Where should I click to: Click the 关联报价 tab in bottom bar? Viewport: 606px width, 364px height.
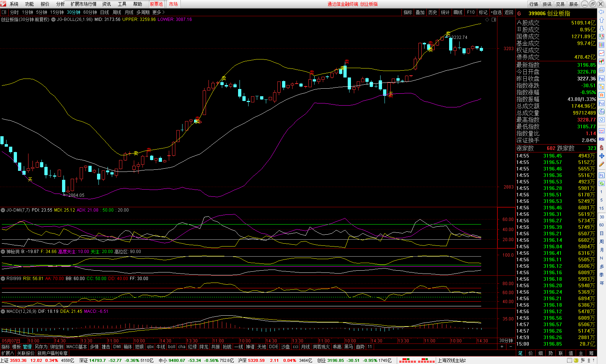point(26,353)
